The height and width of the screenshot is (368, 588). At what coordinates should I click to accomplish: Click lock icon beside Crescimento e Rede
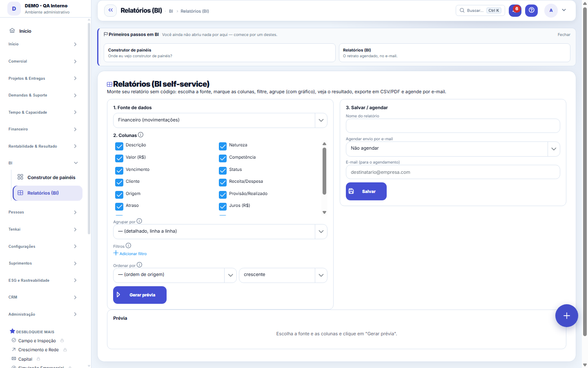click(65, 350)
